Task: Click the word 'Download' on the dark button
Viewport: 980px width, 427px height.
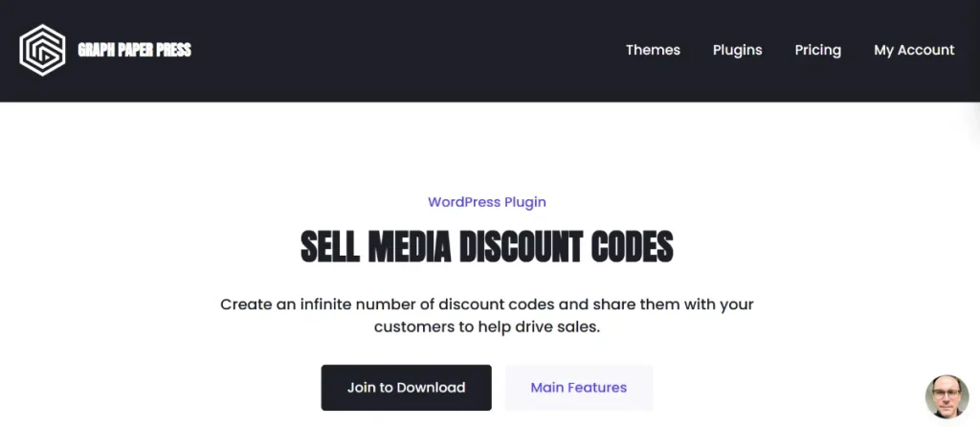Action: click(x=431, y=388)
